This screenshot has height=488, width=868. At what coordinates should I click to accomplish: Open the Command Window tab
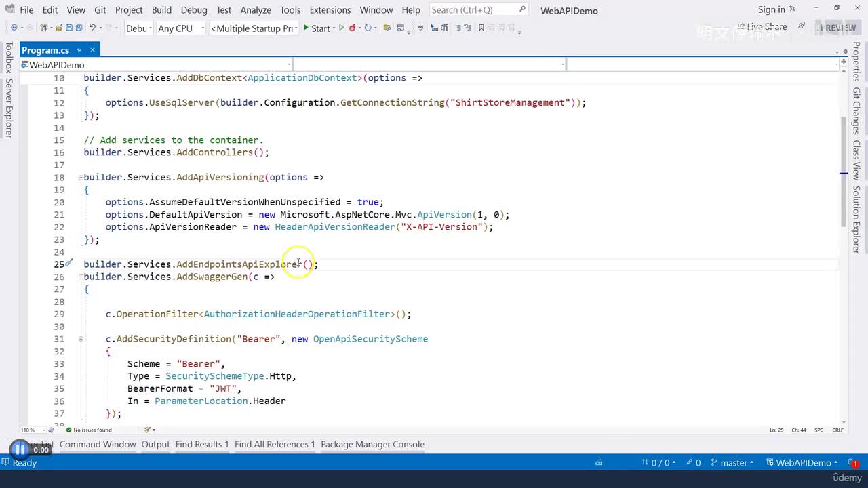tap(98, 444)
